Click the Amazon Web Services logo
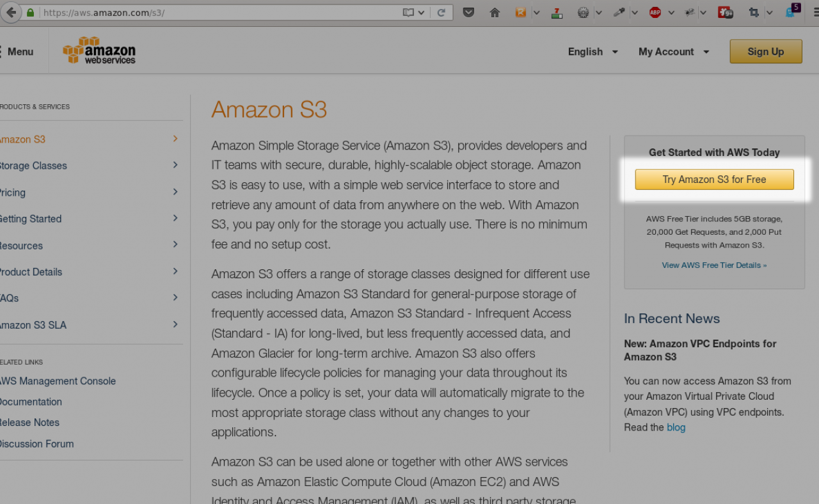Viewport: 819px width, 504px height. (x=99, y=51)
